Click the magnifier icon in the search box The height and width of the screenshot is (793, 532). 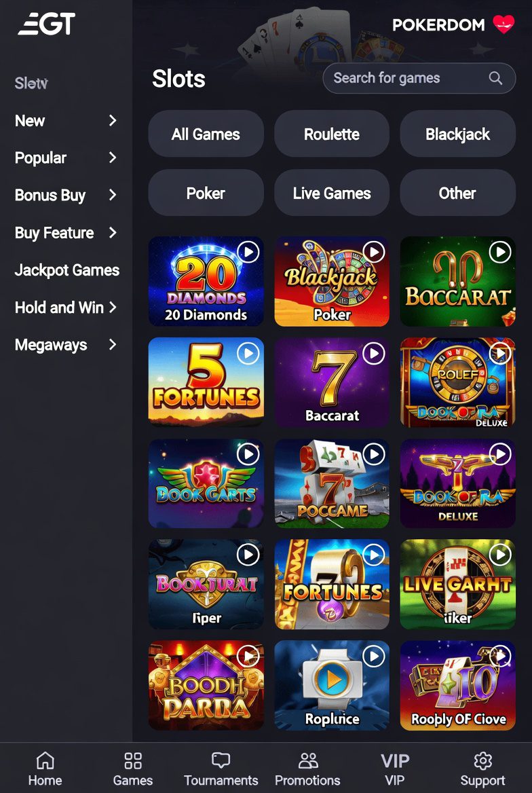coord(495,78)
